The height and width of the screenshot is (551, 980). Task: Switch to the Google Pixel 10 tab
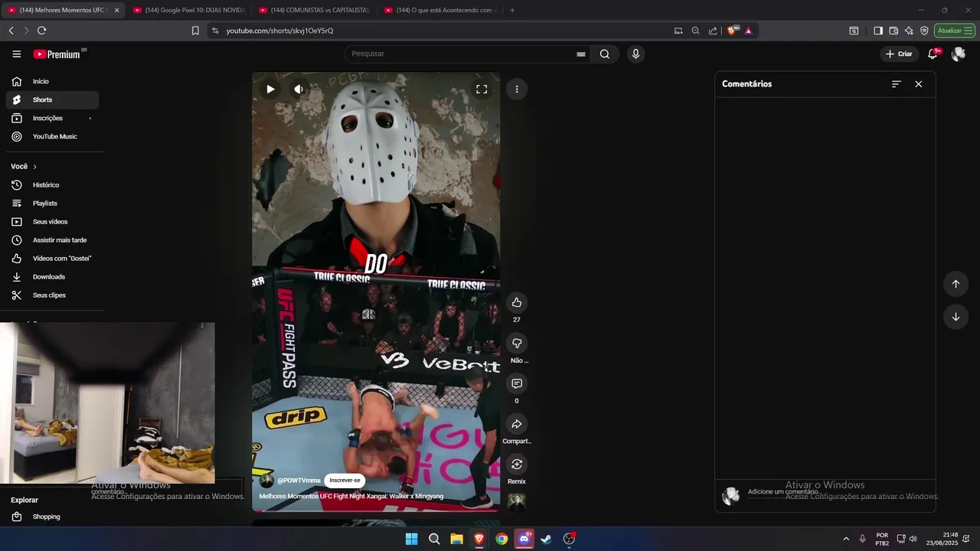pyautogui.click(x=188, y=10)
